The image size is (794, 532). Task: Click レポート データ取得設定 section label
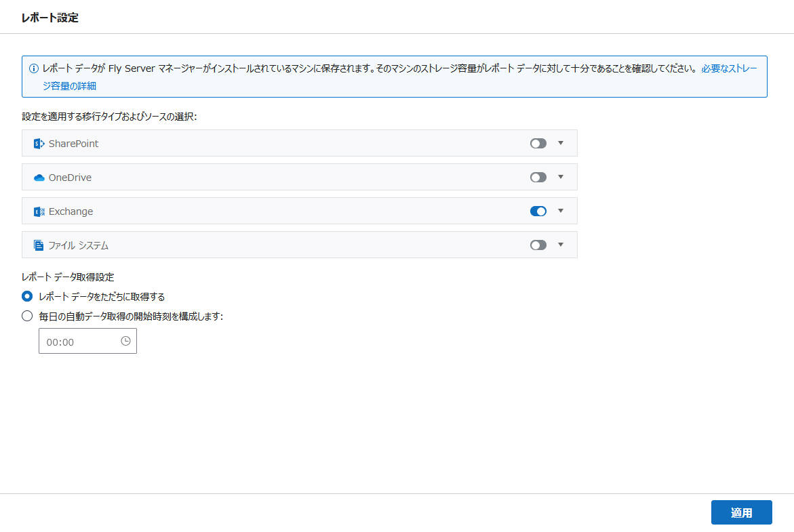68,277
